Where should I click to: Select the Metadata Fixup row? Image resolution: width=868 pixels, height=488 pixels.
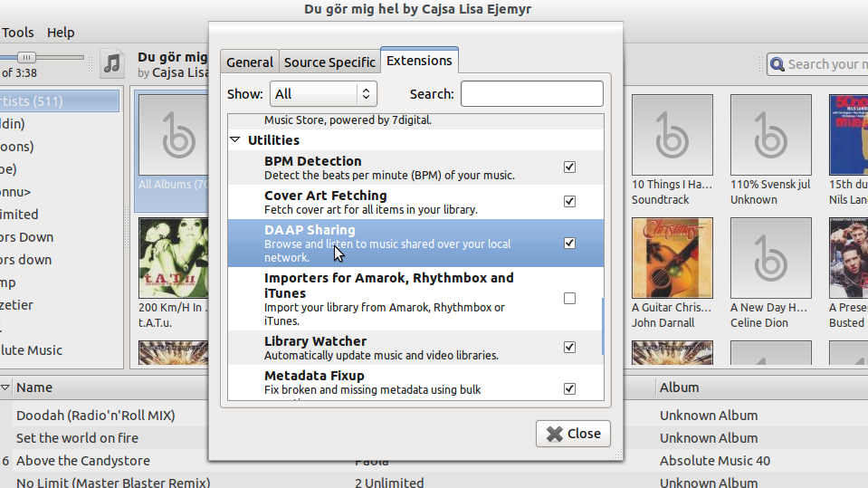[415, 382]
